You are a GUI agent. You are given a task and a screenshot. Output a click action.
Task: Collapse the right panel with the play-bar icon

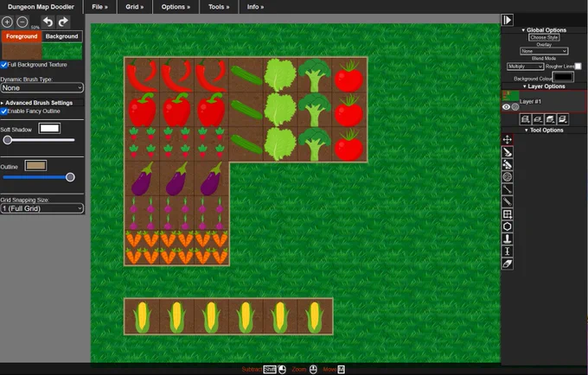(507, 20)
